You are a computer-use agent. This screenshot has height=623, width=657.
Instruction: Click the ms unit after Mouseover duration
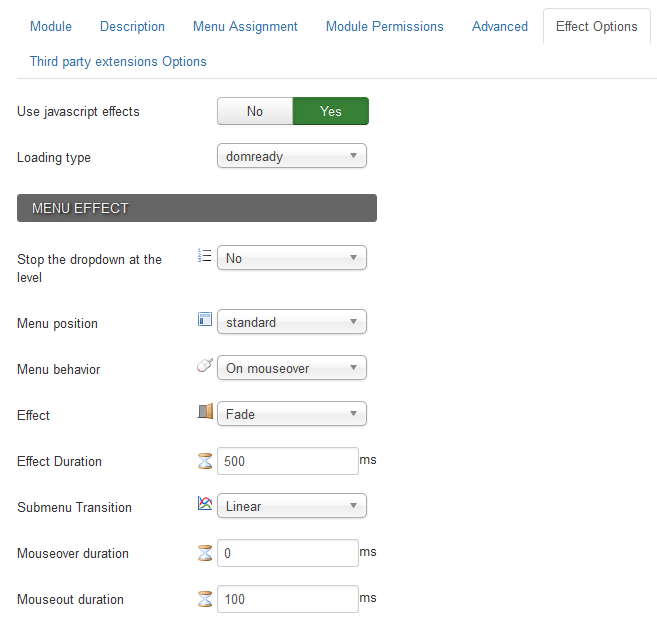368,552
